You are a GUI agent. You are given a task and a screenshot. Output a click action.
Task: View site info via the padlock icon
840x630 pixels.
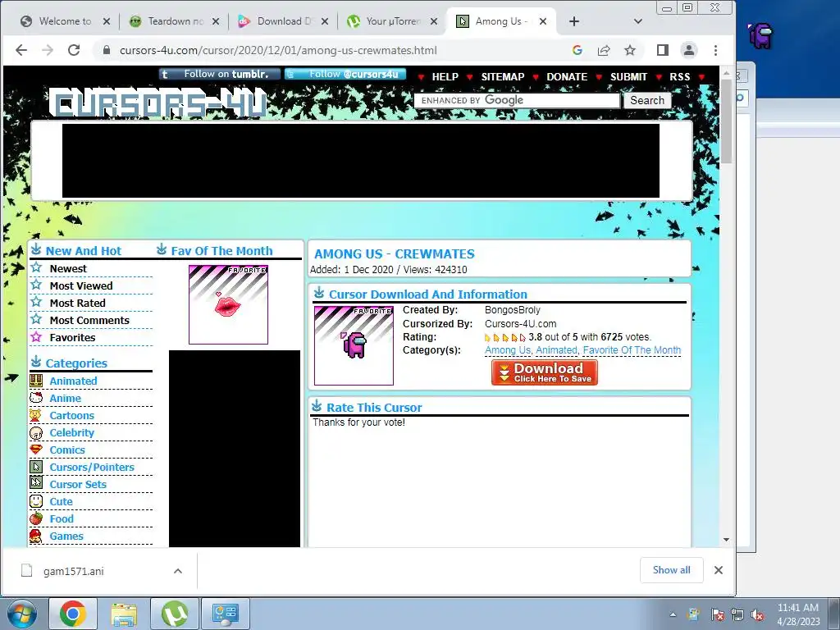pos(107,50)
